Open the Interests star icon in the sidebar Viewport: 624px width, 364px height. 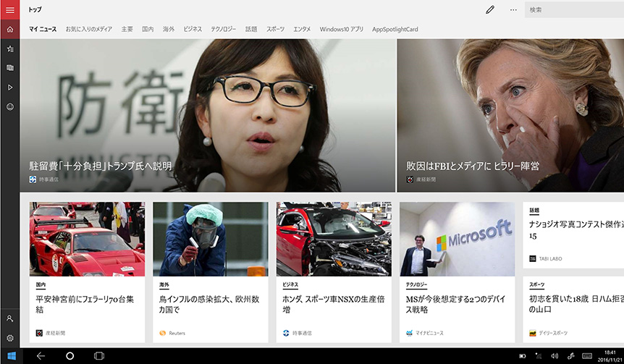pos(10,49)
